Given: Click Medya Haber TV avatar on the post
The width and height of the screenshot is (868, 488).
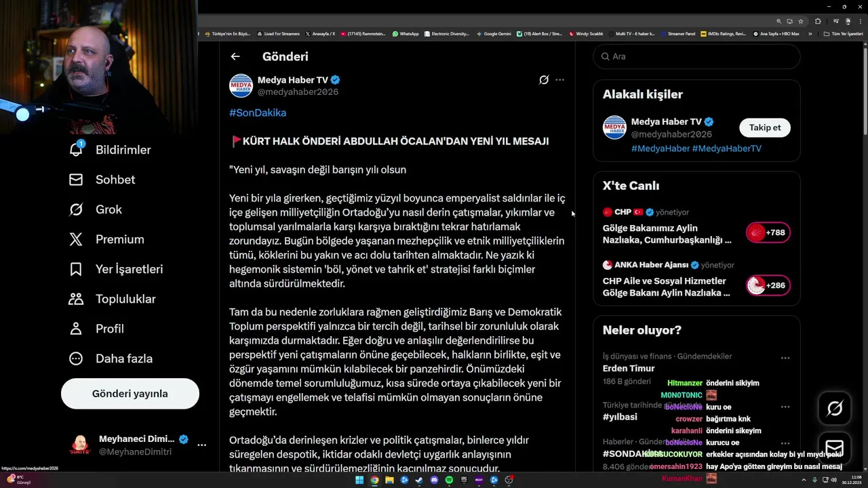Looking at the screenshot, I should (x=241, y=85).
